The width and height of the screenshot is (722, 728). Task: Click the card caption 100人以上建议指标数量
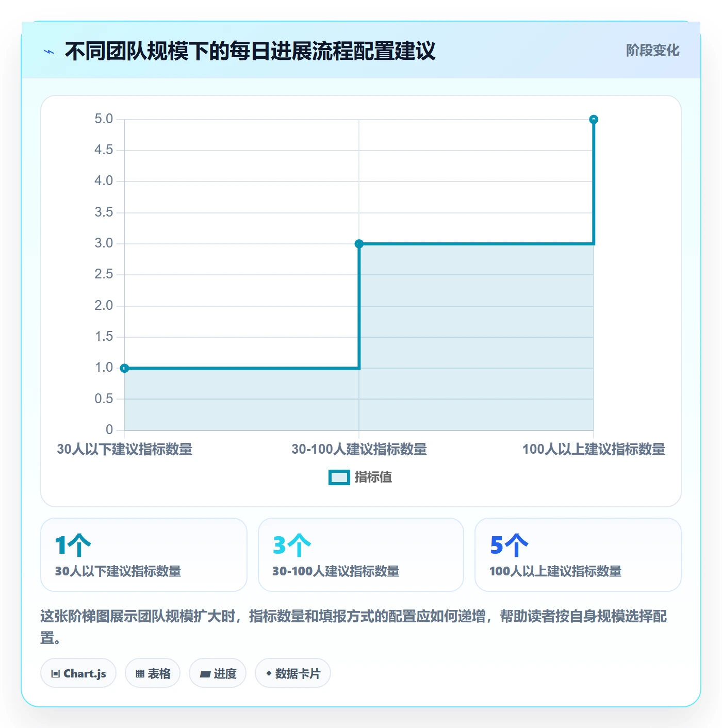(555, 571)
